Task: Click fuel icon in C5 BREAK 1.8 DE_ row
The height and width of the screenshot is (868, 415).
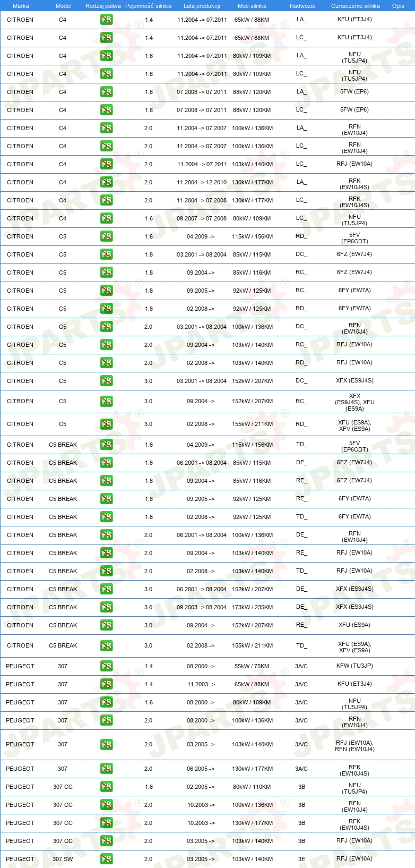Action: pos(107,463)
